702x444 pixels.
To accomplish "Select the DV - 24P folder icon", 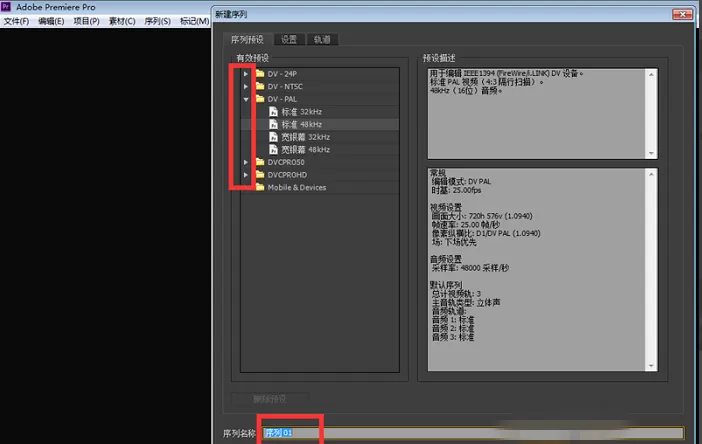I will [x=260, y=73].
